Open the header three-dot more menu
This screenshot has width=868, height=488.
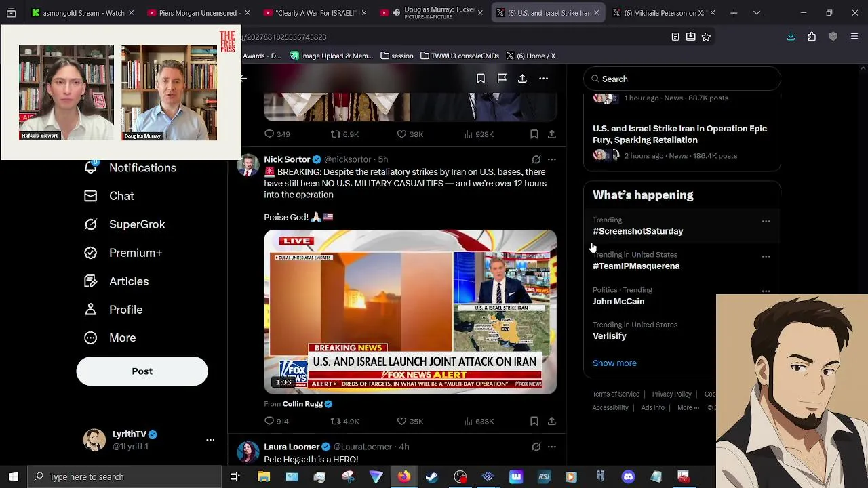(x=543, y=79)
